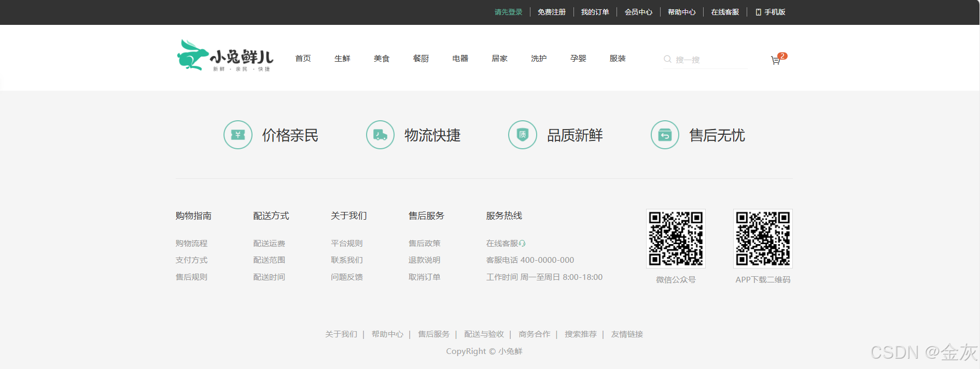Open the 售后规则 link

coord(191,277)
